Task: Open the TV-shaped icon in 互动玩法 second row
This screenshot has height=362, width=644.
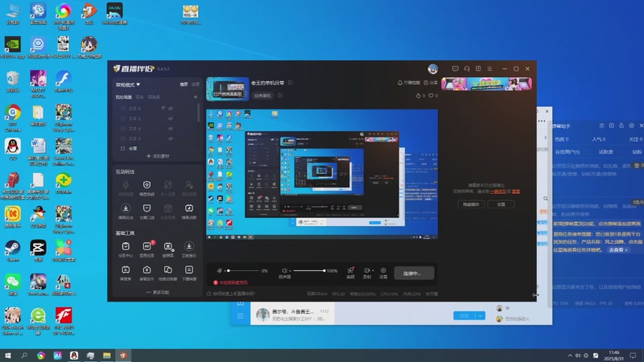Action: tap(189, 208)
